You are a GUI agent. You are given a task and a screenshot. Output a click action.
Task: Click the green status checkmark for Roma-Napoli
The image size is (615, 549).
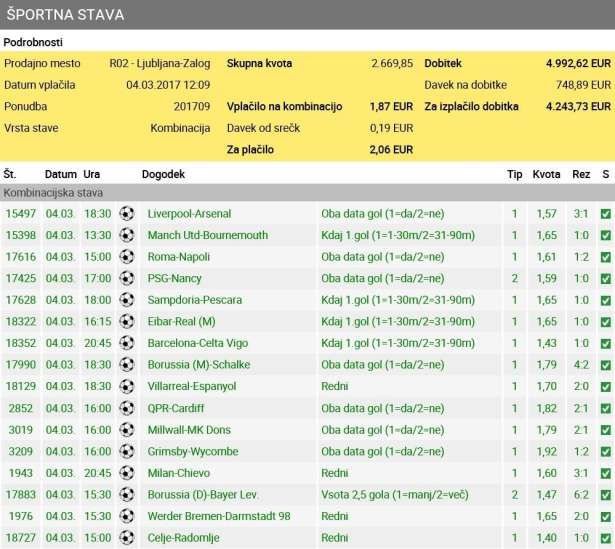point(606,257)
